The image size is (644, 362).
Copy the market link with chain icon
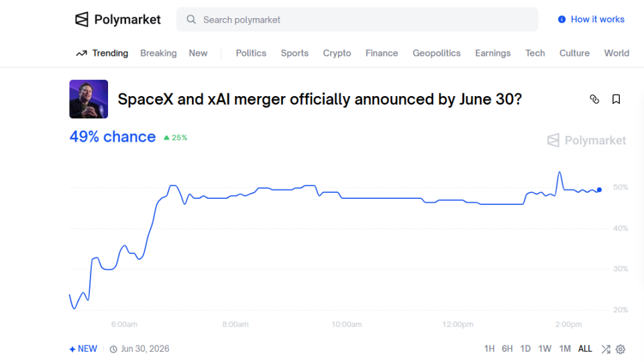[594, 99]
